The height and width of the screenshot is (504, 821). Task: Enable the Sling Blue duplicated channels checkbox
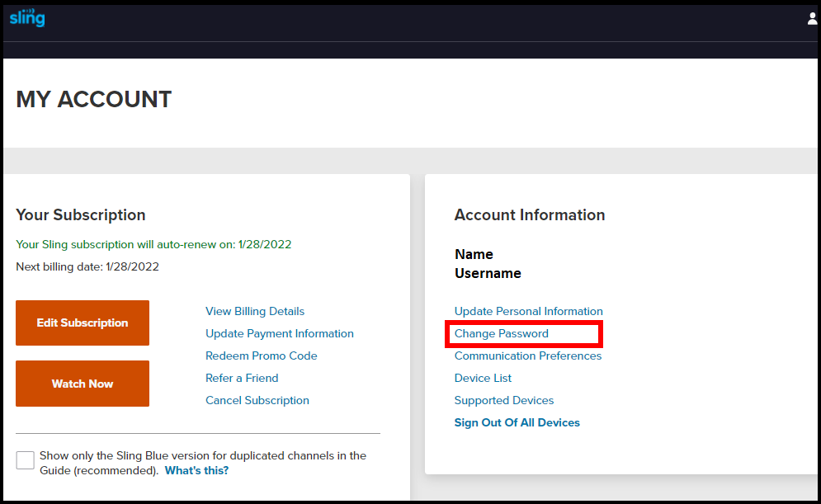(24, 459)
